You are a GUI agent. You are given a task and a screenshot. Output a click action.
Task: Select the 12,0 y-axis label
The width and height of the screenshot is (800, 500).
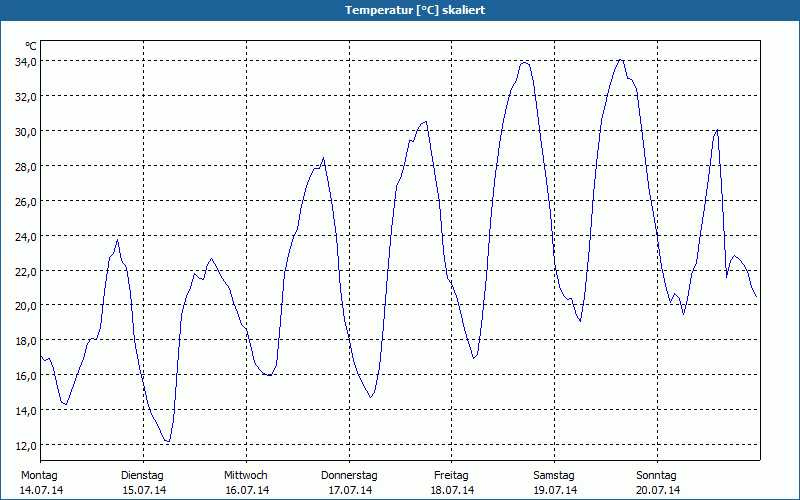[25, 445]
